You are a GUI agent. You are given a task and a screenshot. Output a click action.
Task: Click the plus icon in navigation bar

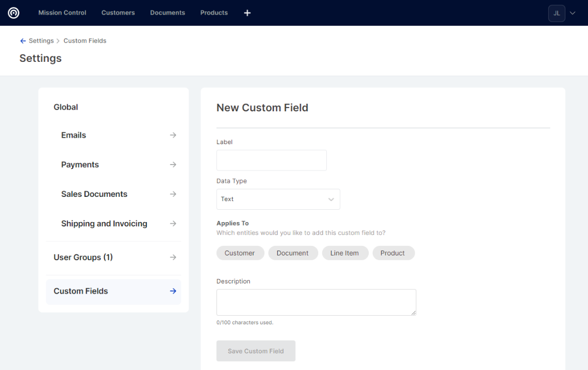pos(247,13)
